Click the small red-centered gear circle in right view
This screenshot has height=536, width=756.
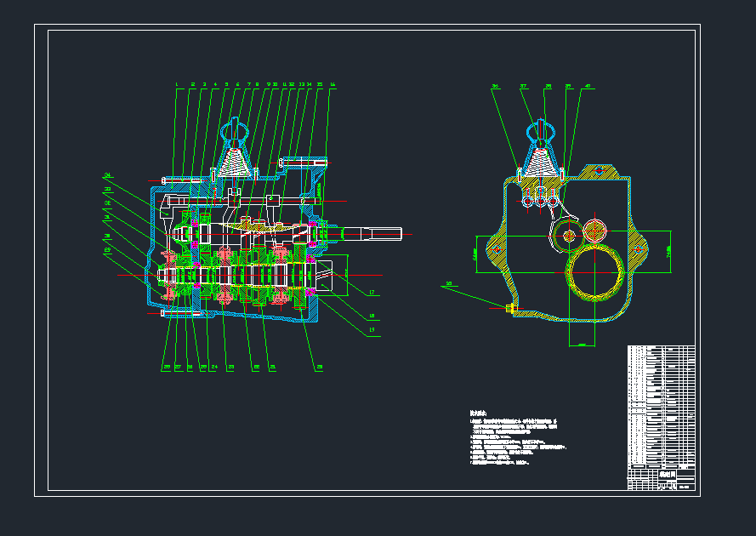[595, 228]
